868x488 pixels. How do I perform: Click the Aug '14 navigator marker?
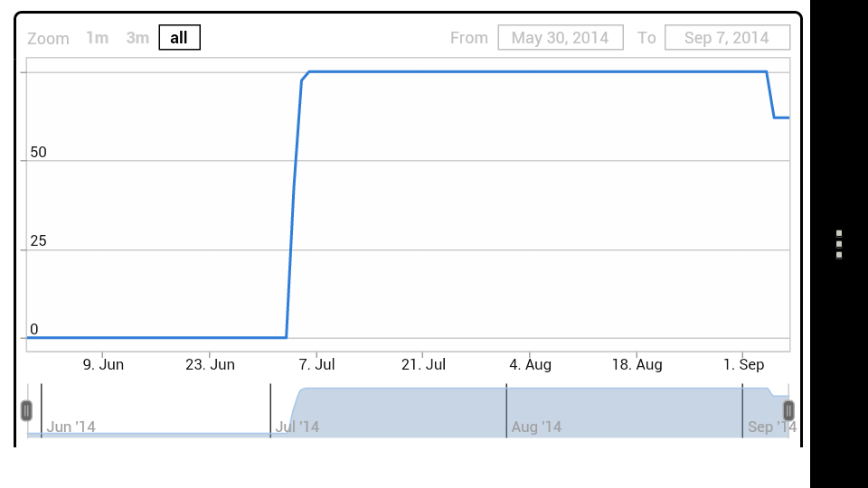tap(536, 427)
